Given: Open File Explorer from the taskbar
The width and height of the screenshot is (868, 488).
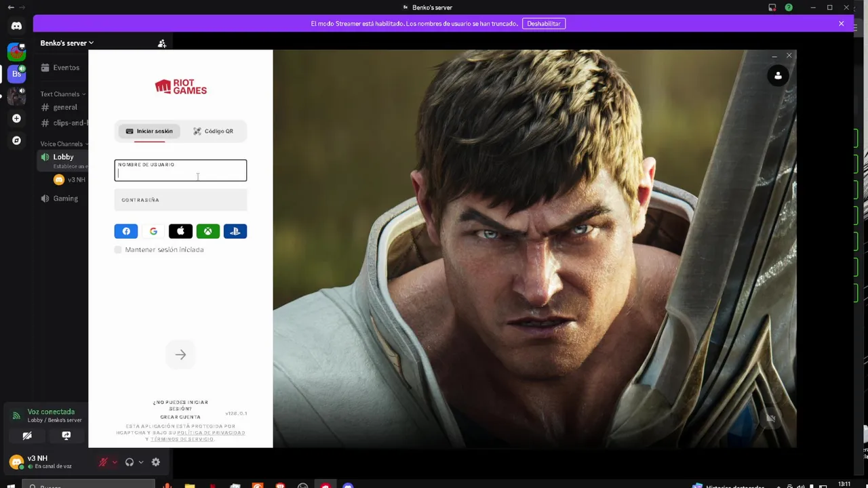Looking at the screenshot, I should click(x=190, y=485).
